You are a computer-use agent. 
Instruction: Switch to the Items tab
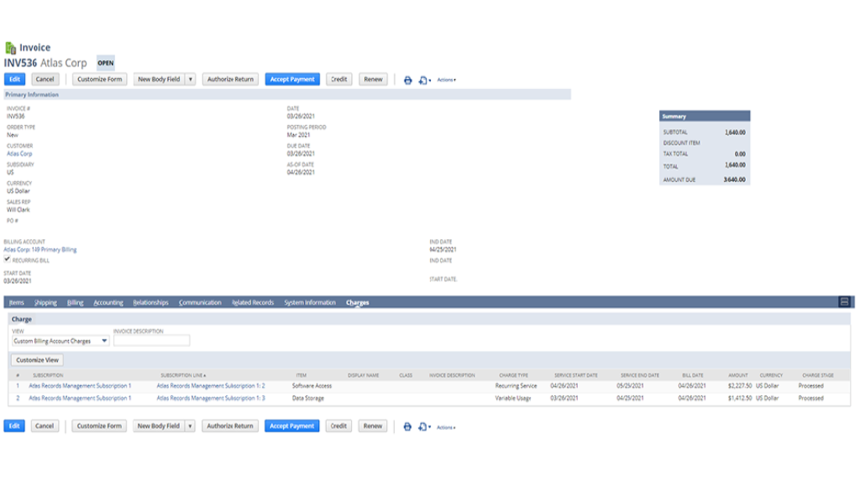point(16,302)
